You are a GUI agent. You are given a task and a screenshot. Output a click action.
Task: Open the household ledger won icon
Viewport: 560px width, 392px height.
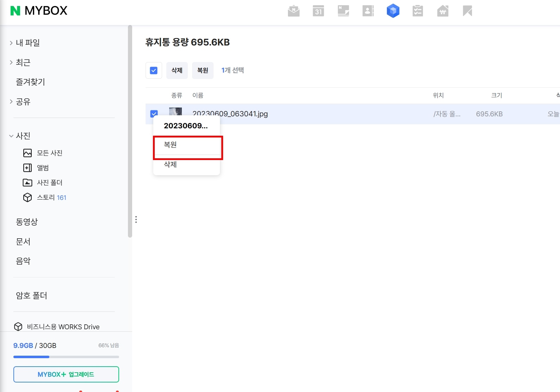(x=443, y=11)
